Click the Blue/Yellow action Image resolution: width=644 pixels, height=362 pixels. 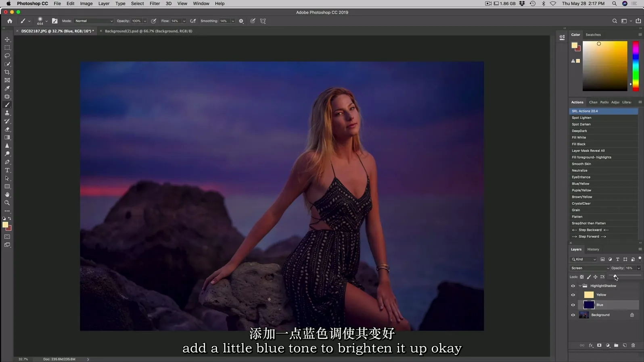coord(580,184)
